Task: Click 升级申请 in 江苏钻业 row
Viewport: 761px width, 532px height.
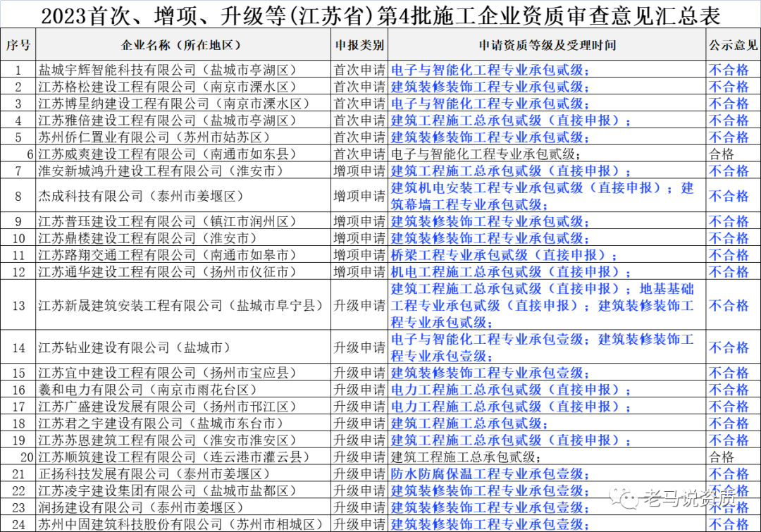Action: tap(359, 347)
